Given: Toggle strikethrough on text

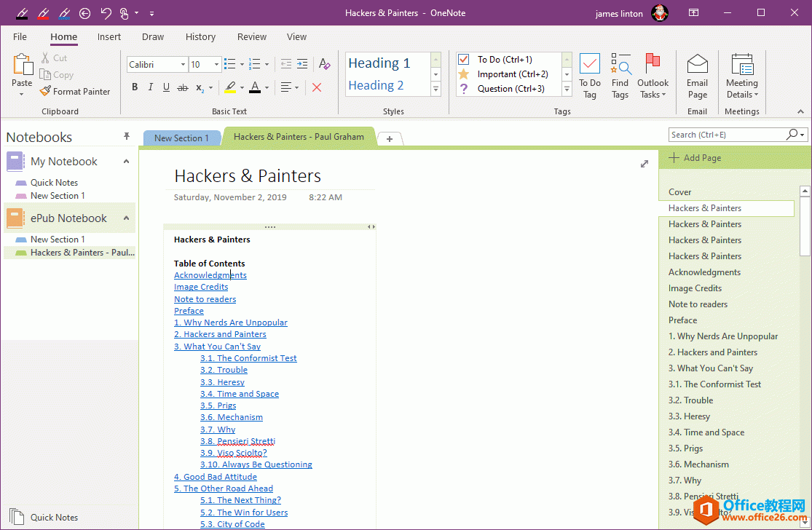Looking at the screenshot, I should click(182, 87).
